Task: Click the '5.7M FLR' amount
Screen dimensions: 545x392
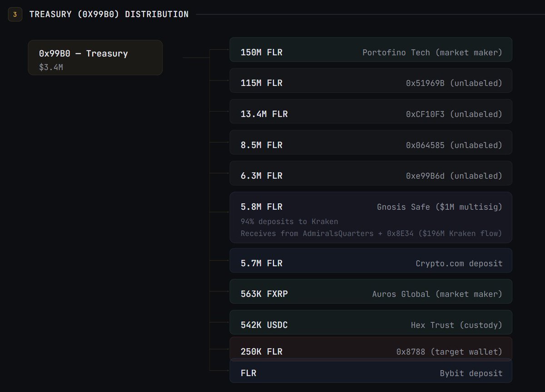Action: 262,264
